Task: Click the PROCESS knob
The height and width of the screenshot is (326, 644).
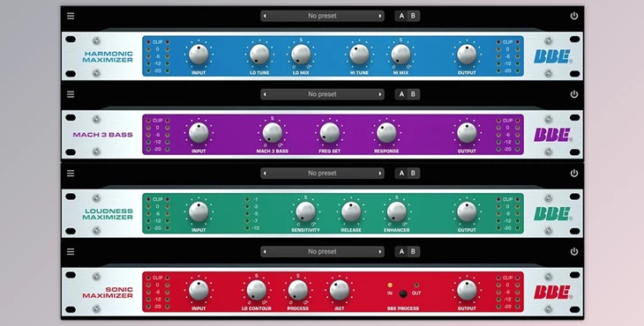Action: 298,291
